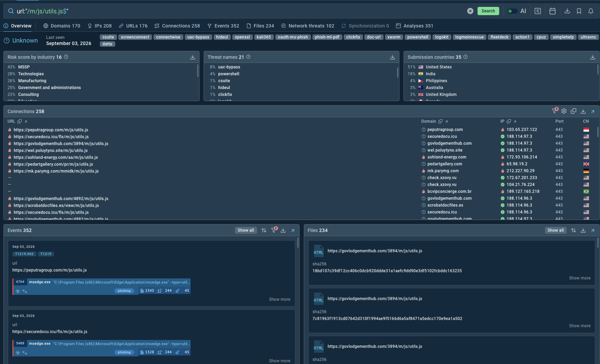Open the notification bell icon
The height and width of the screenshot is (364, 600).
coord(591,11)
